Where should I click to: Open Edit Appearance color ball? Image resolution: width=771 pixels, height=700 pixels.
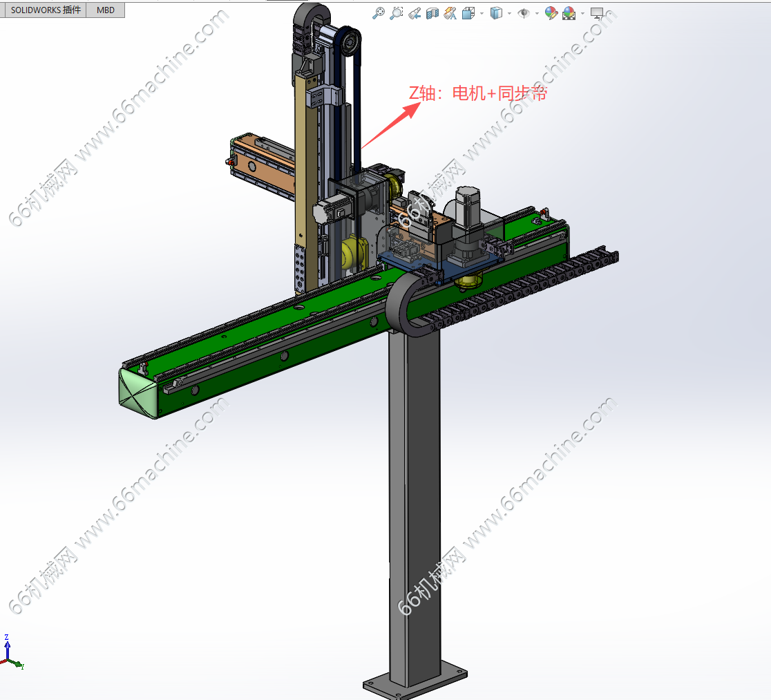point(551,12)
